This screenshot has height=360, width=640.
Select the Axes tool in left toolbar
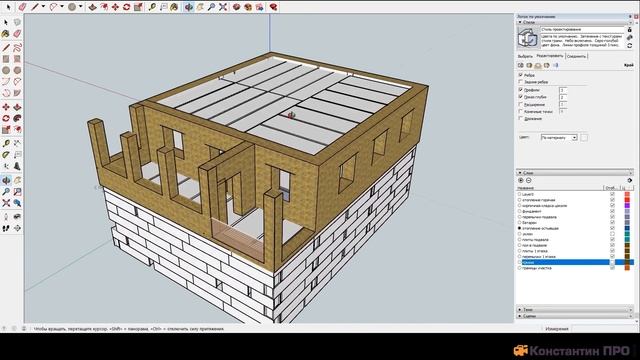6,167
